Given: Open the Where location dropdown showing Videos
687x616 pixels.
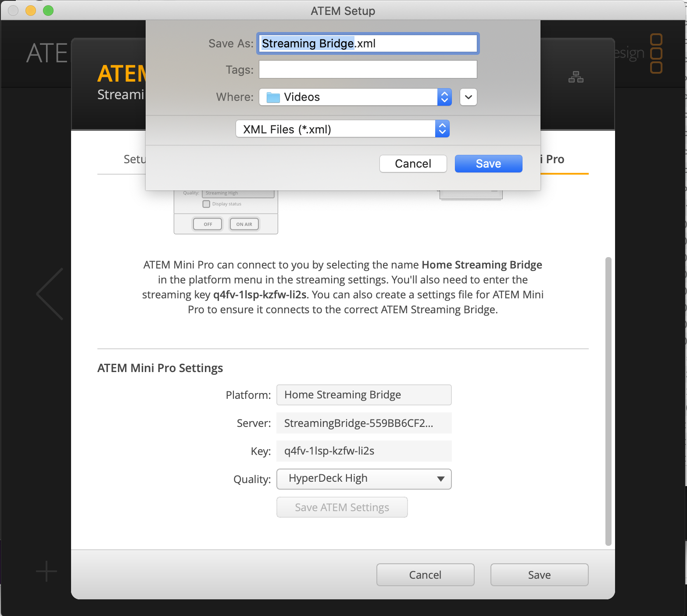Looking at the screenshot, I should click(x=355, y=97).
